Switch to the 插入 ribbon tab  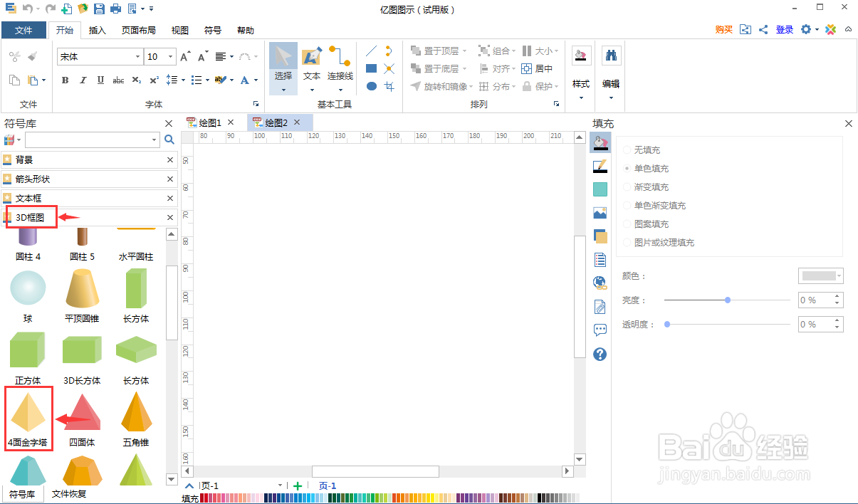coord(97,30)
